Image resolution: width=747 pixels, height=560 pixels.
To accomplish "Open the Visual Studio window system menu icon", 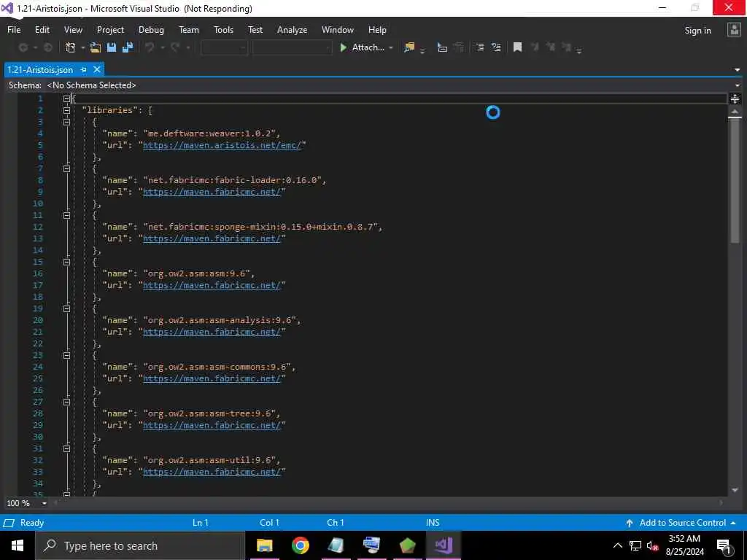I will point(7,8).
